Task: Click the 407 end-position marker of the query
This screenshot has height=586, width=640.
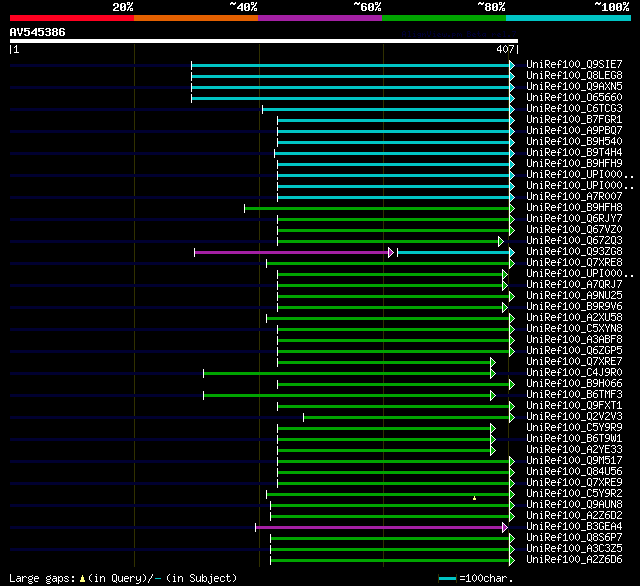Action: pyautogui.click(x=507, y=49)
